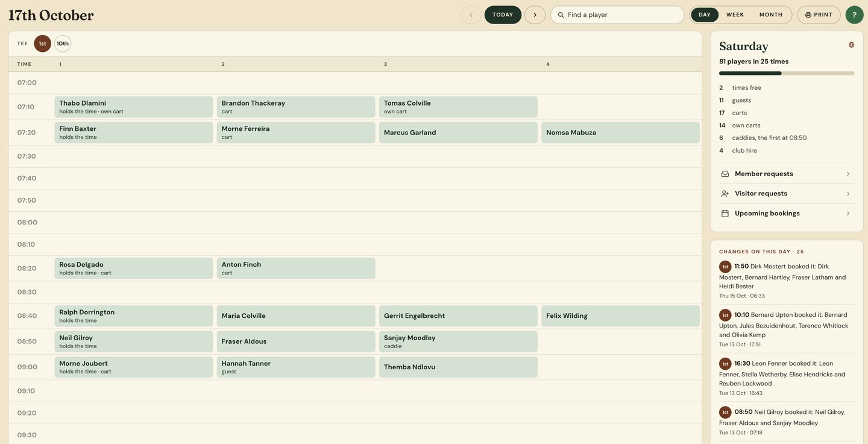This screenshot has height=444, width=868.
Task: Switch to Week view
Action: click(x=735, y=14)
